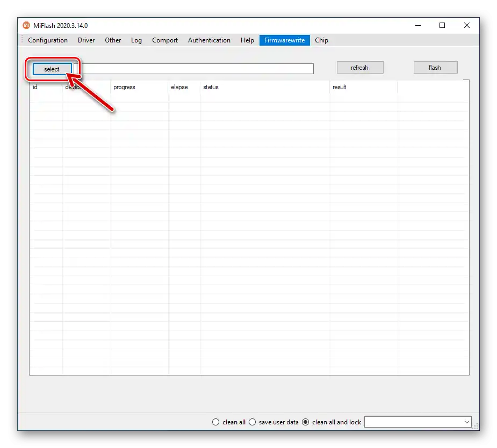
Task: Click the MiFlash app icon in title bar
Action: click(26, 25)
